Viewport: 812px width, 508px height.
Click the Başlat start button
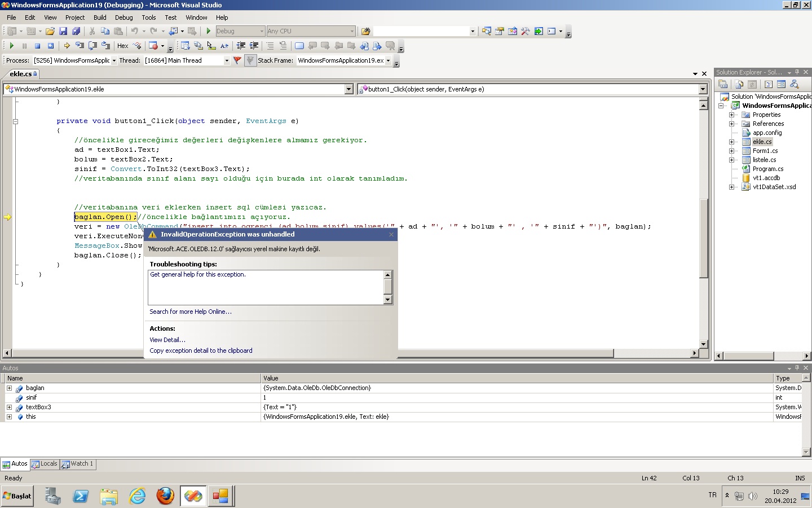pos(17,496)
